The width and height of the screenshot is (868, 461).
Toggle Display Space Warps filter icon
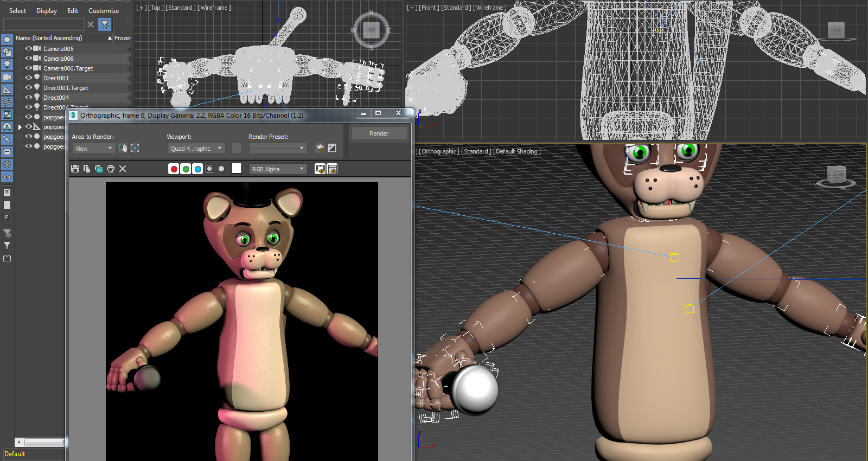click(7, 102)
